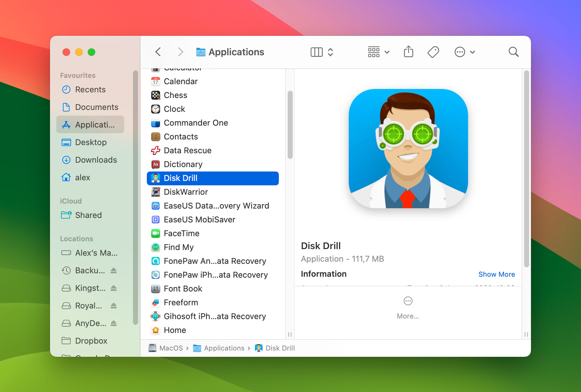This screenshot has height=392, width=581.
Task: Select the Contacts app icon
Action: [156, 137]
